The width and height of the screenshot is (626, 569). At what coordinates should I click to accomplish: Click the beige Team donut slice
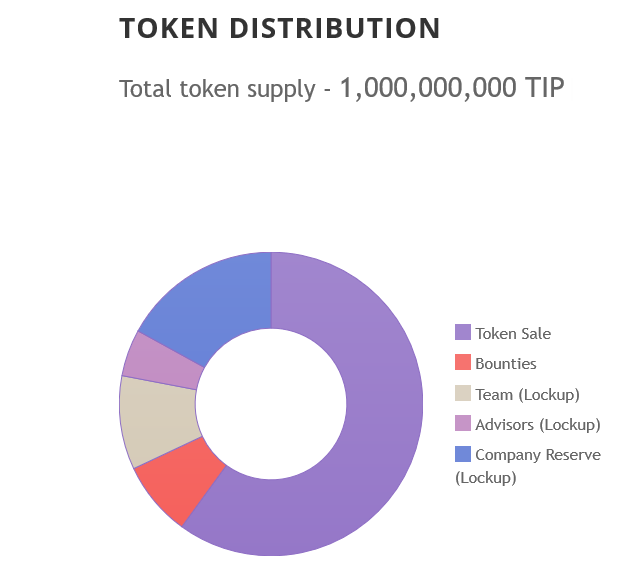[x=155, y=418]
